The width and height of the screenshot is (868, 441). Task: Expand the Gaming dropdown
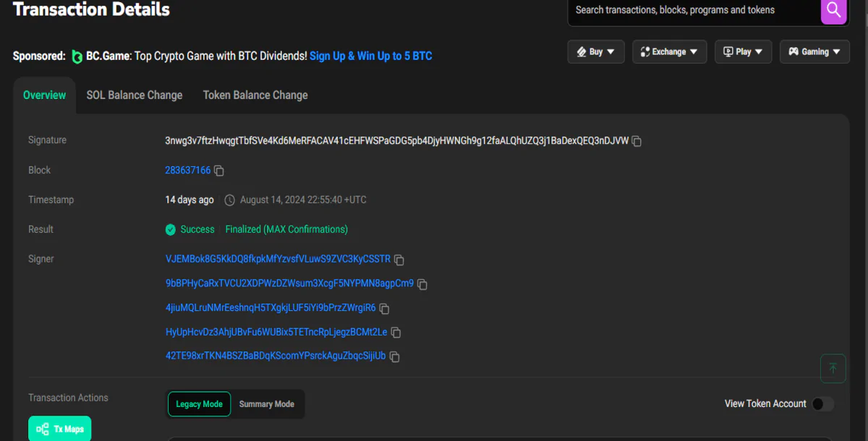[814, 52]
